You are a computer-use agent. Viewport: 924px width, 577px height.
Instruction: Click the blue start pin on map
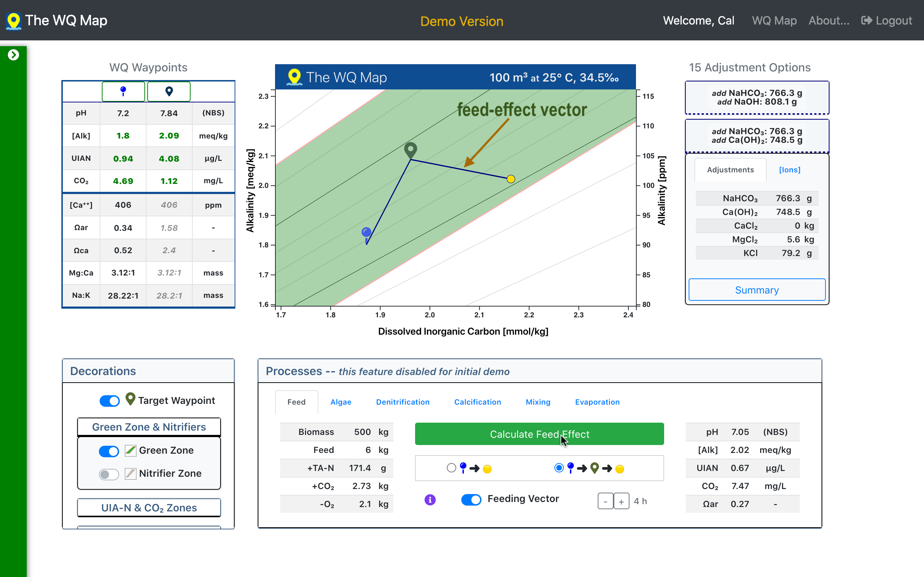[366, 233]
